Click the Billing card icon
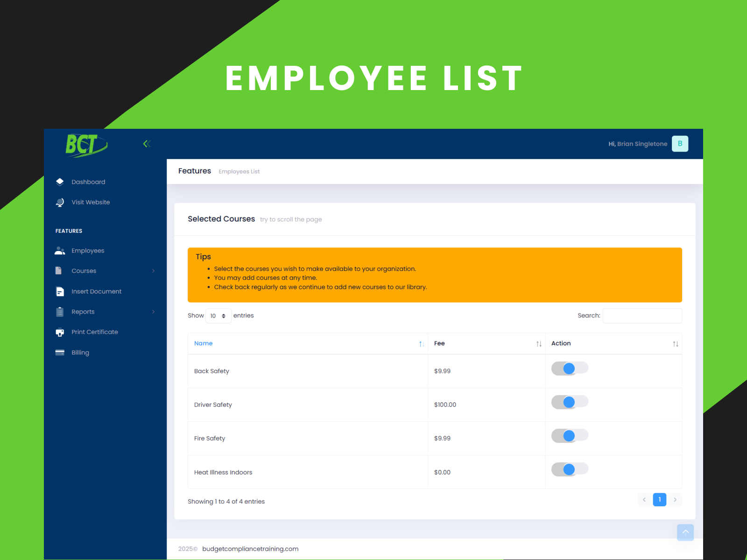This screenshot has width=747, height=560. (60, 353)
